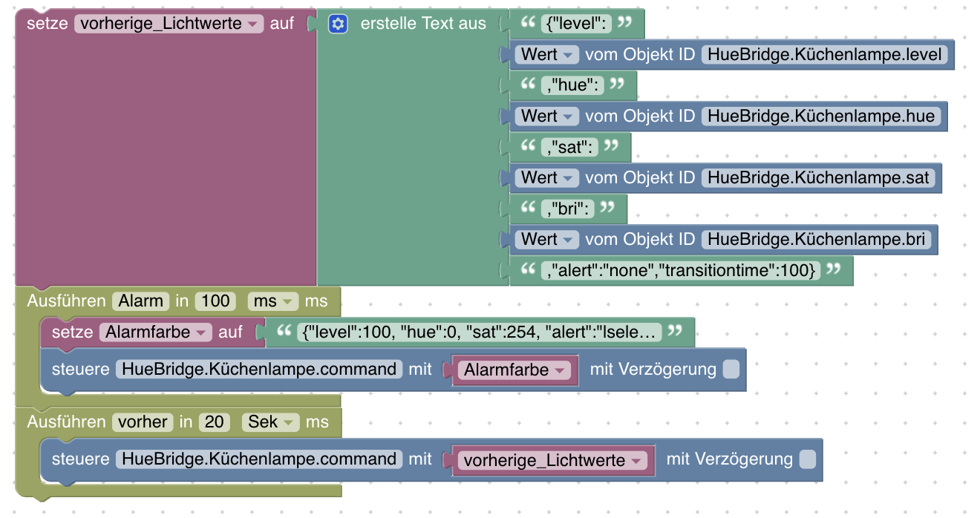
Task: Edit the command object ID in Alarmfarbe steuere block
Action: [259, 370]
